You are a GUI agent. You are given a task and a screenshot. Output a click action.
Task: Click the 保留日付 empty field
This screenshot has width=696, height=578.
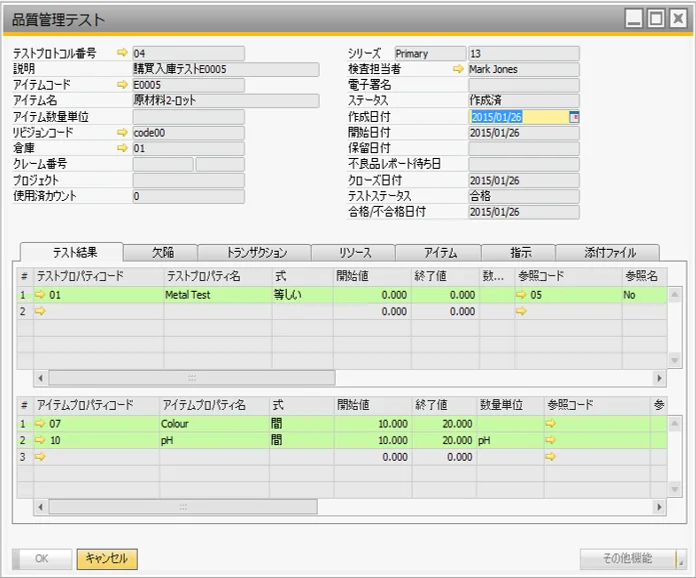coord(524,148)
